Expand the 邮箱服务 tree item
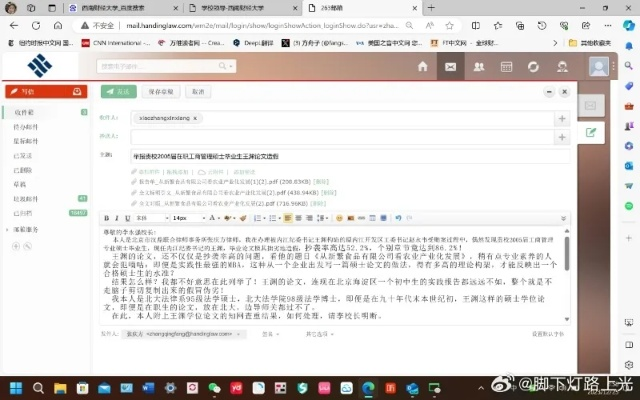640x400 pixels. (x=7, y=229)
